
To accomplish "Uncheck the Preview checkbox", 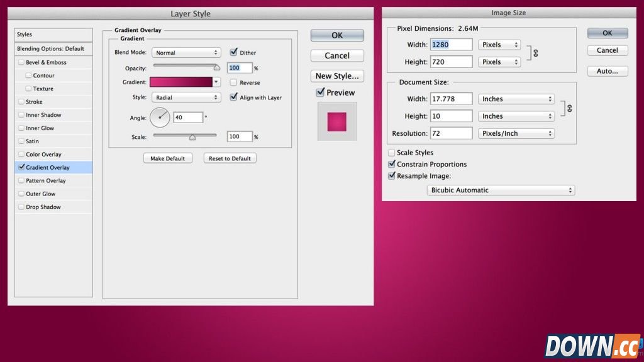I will [320, 92].
